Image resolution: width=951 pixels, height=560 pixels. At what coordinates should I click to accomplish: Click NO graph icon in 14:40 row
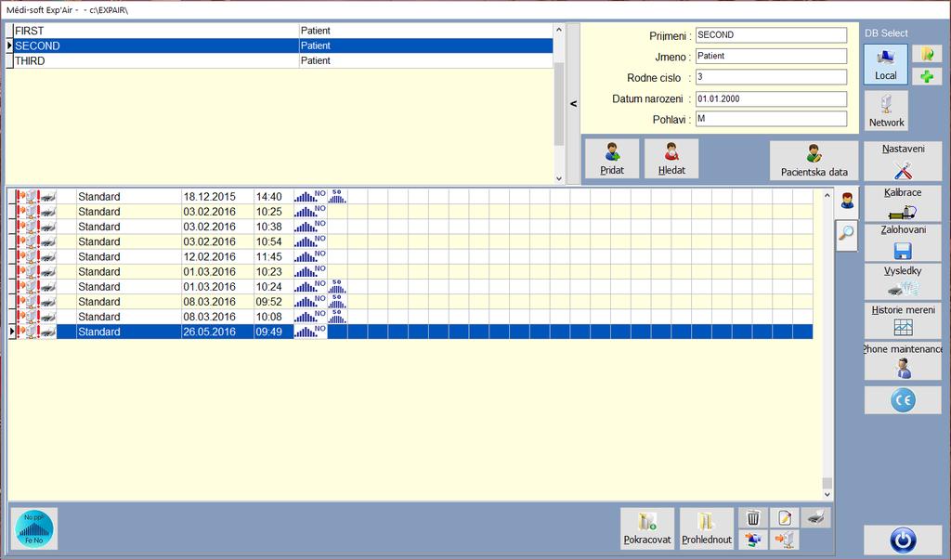[x=310, y=196]
